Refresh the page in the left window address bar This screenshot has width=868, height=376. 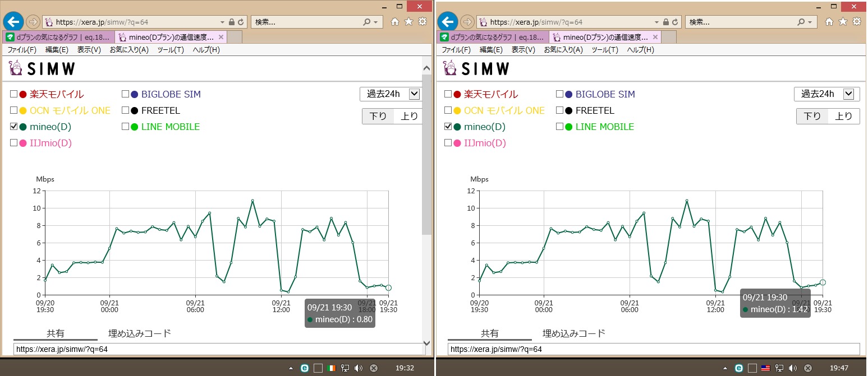(241, 22)
